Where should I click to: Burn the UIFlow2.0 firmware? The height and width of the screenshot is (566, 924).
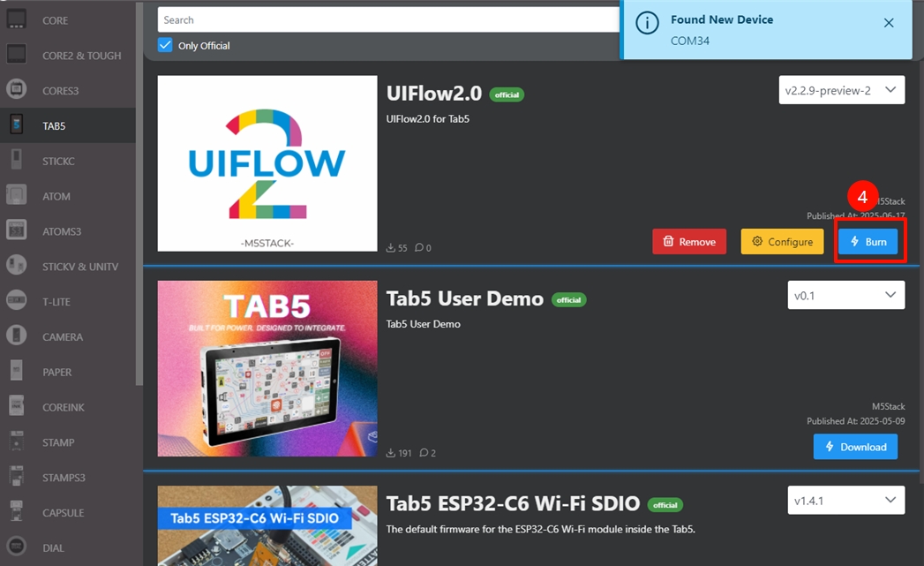tap(868, 242)
